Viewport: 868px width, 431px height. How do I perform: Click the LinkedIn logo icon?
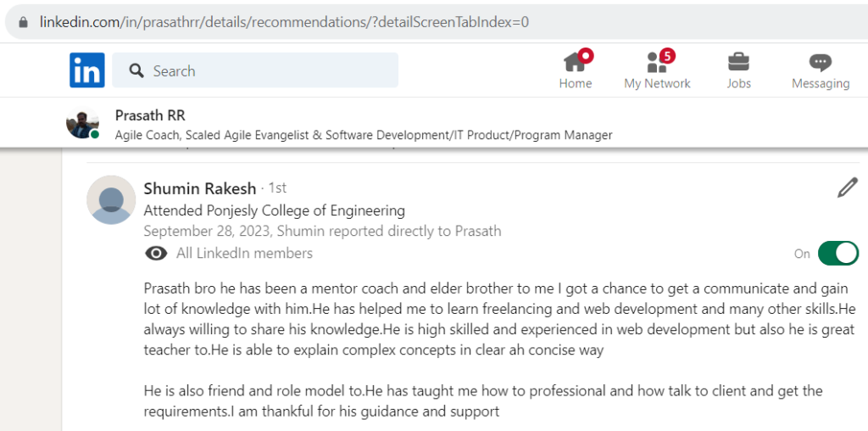click(87, 70)
